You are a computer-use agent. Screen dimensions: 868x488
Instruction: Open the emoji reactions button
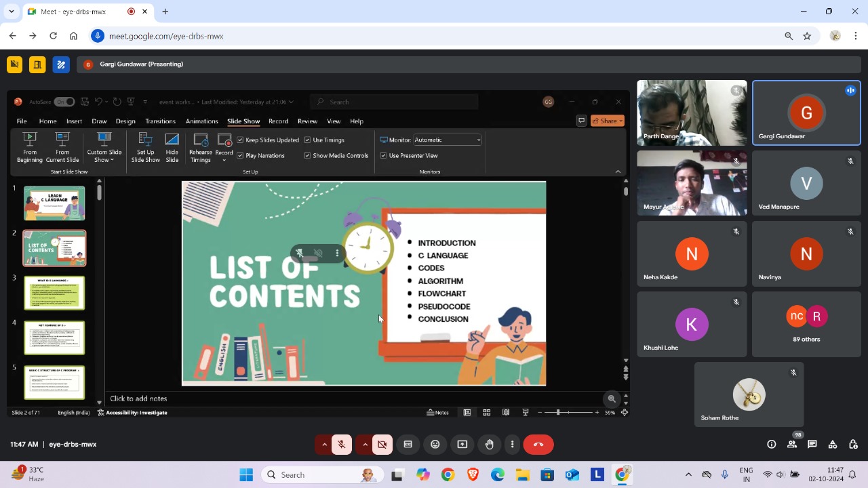[435, 445]
